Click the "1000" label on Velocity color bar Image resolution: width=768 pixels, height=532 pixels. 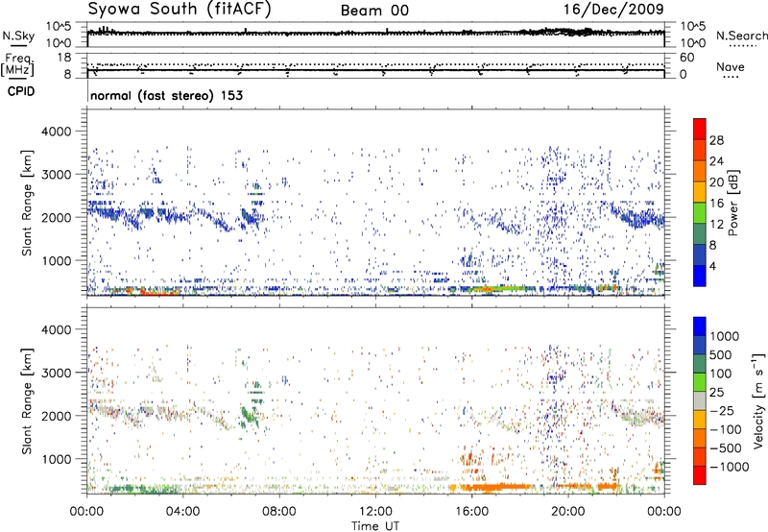coord(725,336)
